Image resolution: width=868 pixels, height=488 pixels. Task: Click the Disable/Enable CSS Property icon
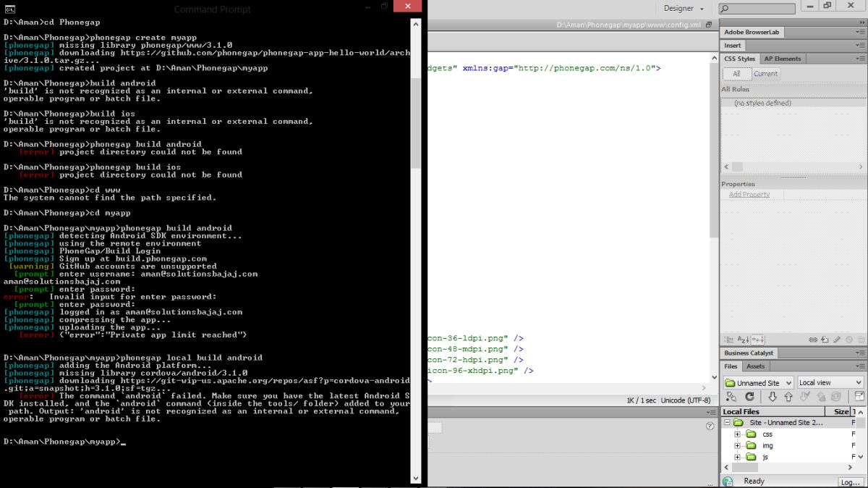pyautogui.click(x=848, y=339)
